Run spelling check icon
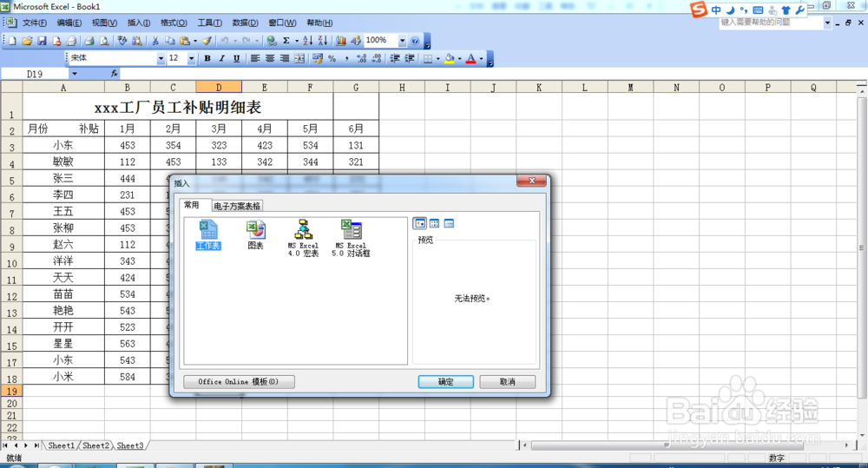Viewport: 868px width, 468px height. [122, 41]
